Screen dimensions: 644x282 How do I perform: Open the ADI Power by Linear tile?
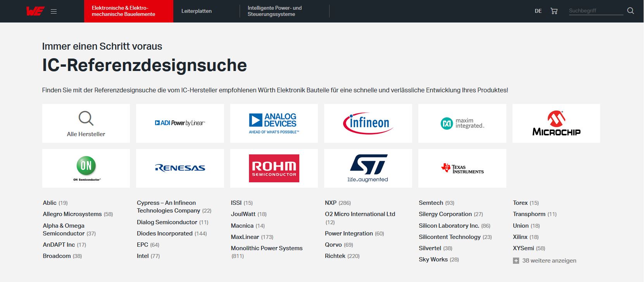[180, 123]
